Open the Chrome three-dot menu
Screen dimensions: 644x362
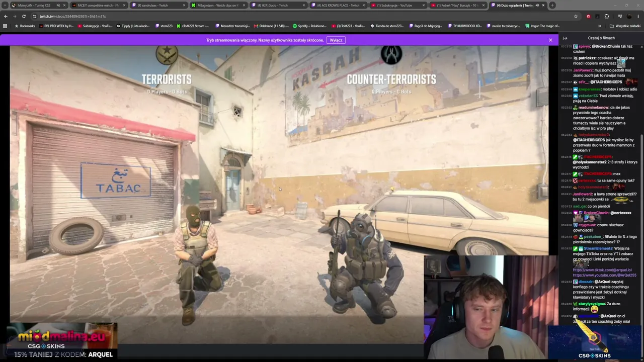click(x=638, y=16)
